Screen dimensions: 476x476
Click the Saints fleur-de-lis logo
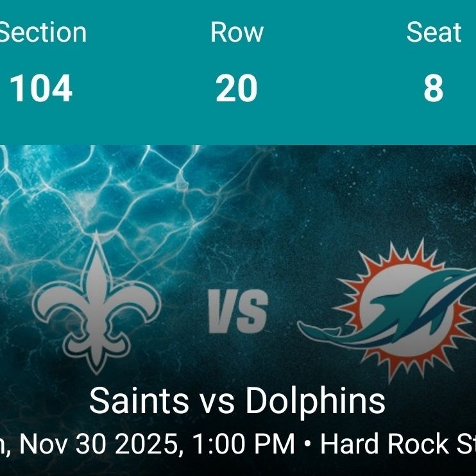tap(96, 303)
